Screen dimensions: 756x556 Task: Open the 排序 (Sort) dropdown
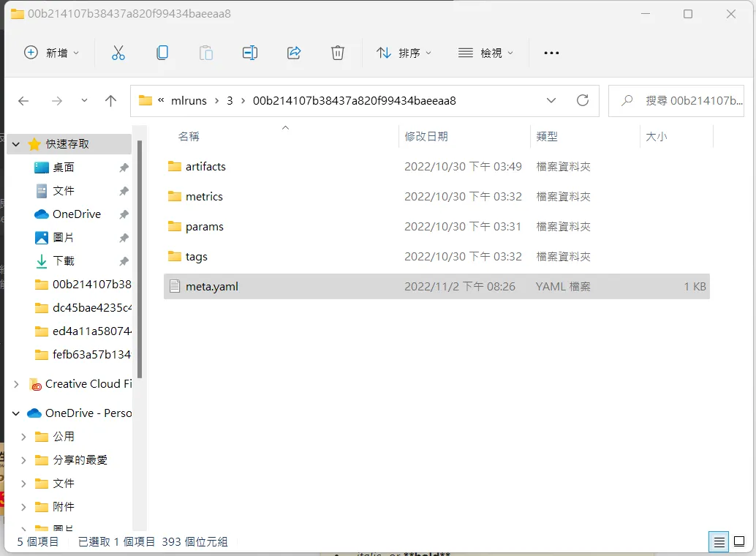click(x=404, y=53)
